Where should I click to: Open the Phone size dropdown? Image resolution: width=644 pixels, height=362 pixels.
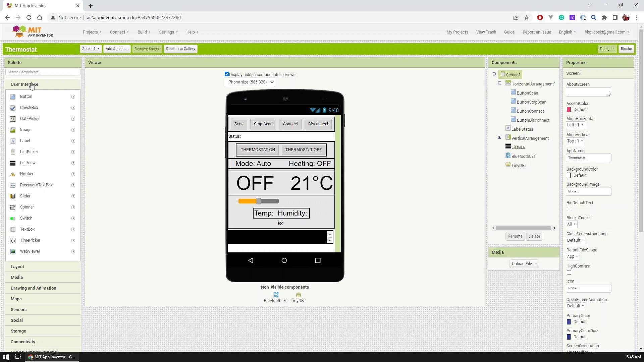[x=250, y=82]
